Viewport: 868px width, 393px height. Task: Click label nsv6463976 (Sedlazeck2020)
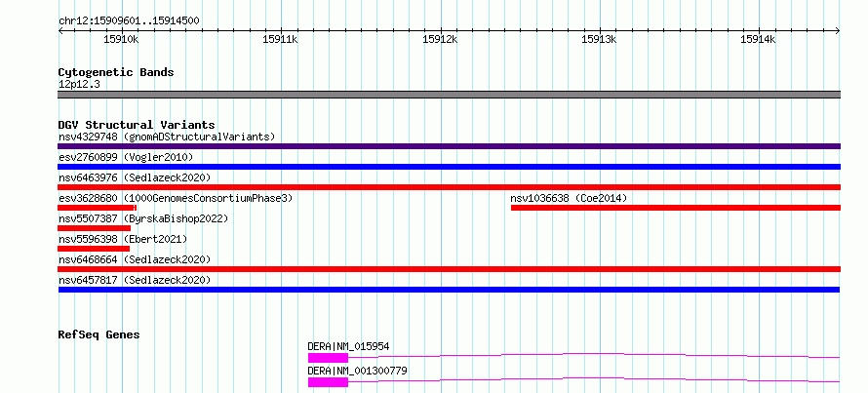[135, 177]
